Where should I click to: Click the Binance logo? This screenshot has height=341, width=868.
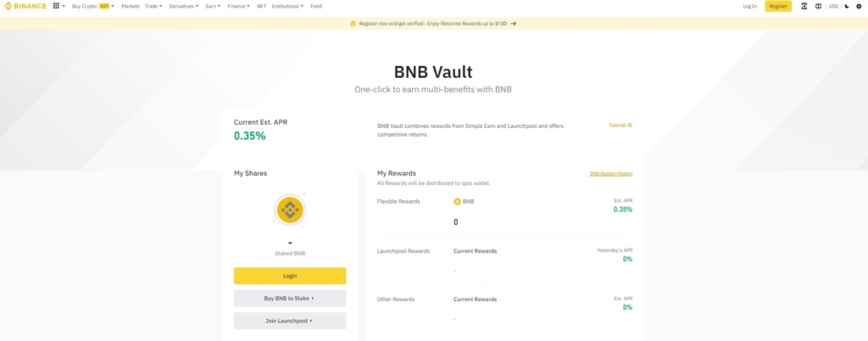26,6
